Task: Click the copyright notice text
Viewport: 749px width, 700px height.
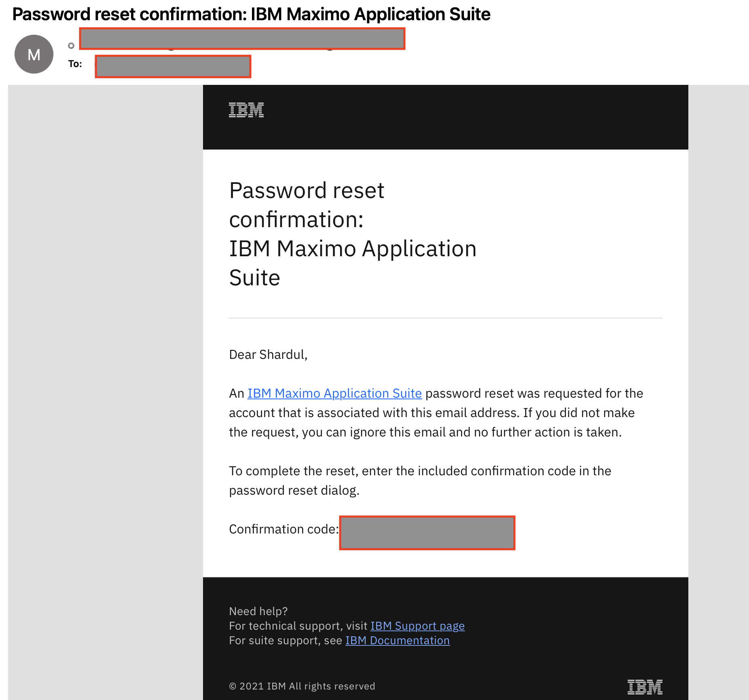Action: [302, 686]
